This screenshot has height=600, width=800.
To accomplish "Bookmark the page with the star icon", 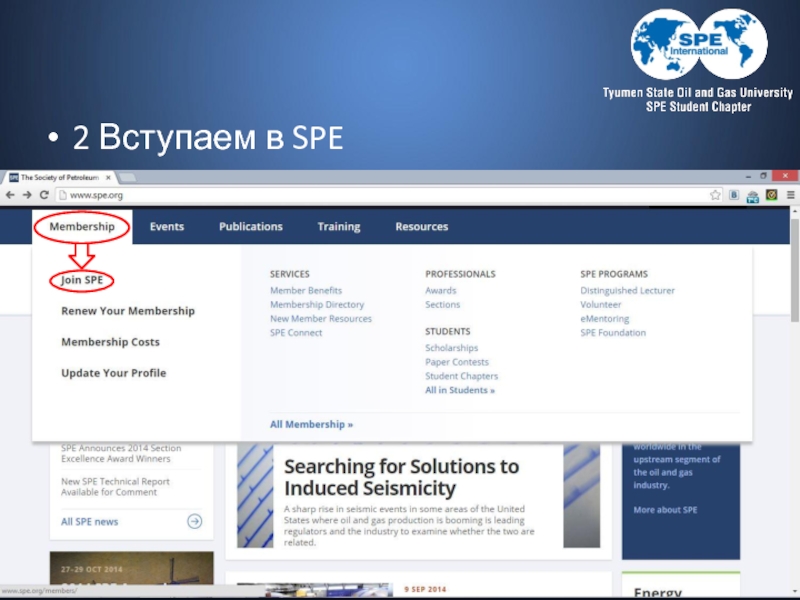I will click(x=715, y=195).
